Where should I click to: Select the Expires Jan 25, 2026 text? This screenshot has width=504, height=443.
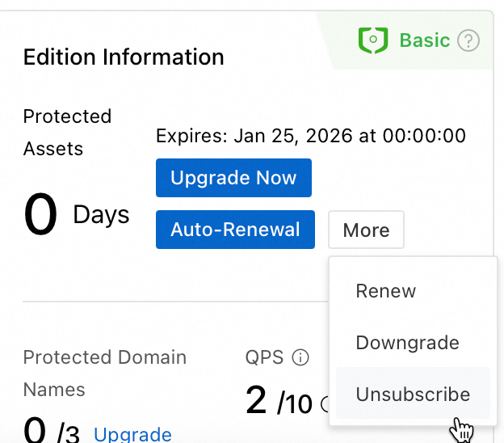tap(311, 136)
